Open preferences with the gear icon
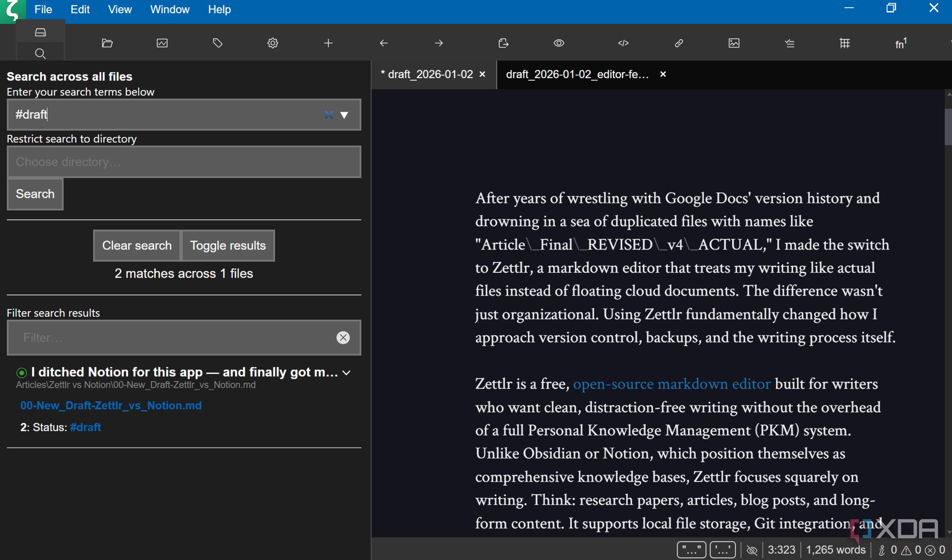The width and height of the screenshot is (952, 560). point(273,43)
